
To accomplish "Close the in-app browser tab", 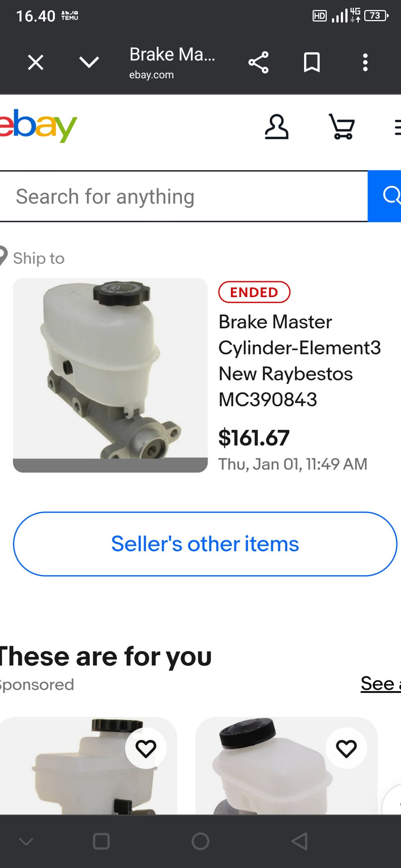I will pyautogui.click(x=36, y=63).
